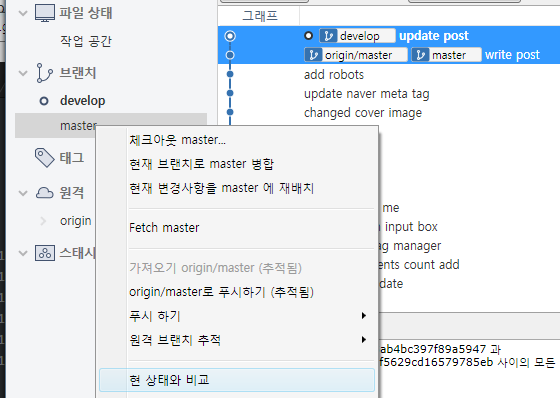Image resolution: width=560 pixels, height=398 pixels.
Task: Click the 그래프 column header
Action: 260,16
